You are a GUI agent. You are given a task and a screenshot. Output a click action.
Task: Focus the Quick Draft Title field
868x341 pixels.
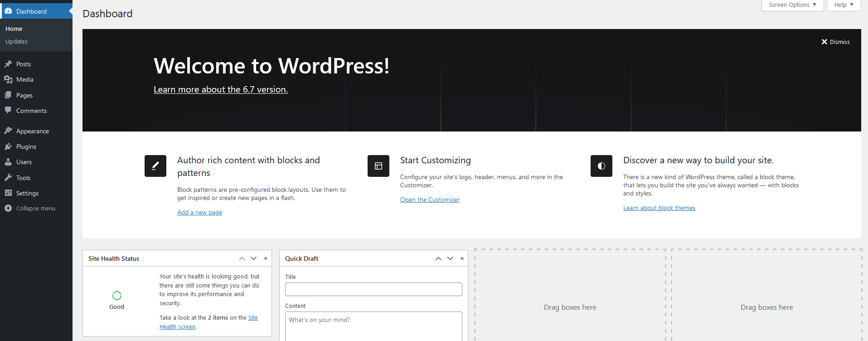[373, 289]
